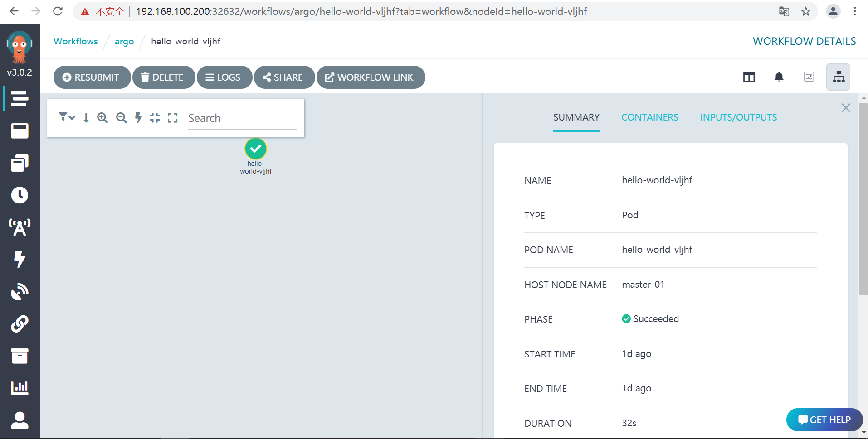Open Archived Workflows from the sidebar
Screen dimensions: 868x439
point(20,356)
